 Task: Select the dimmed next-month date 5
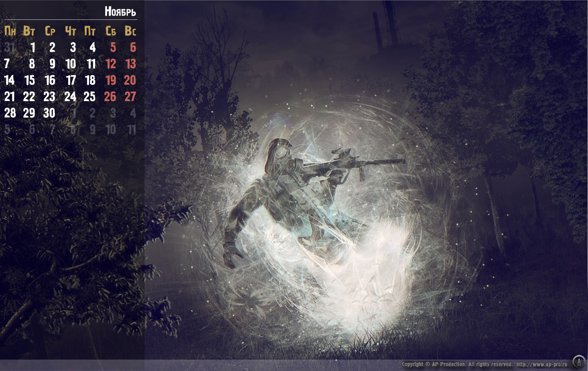[7, 129]
